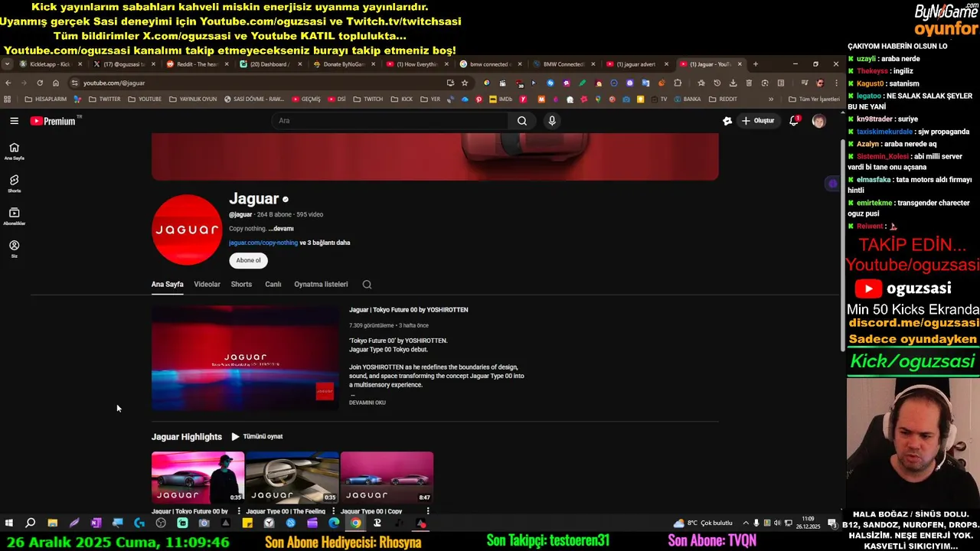
Task: Open Ana Sayfa in the left sidebar
Action: point(14,151)
